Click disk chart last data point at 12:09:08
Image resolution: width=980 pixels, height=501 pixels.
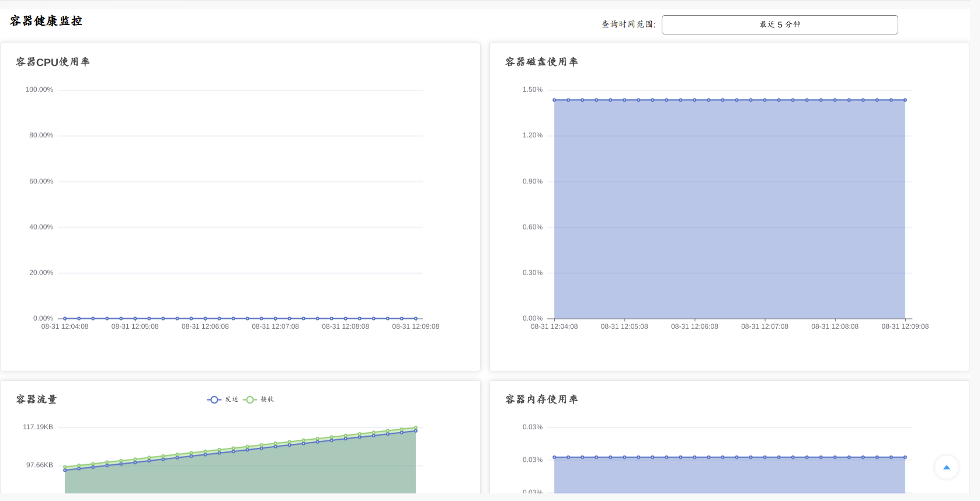coord(905,100)
